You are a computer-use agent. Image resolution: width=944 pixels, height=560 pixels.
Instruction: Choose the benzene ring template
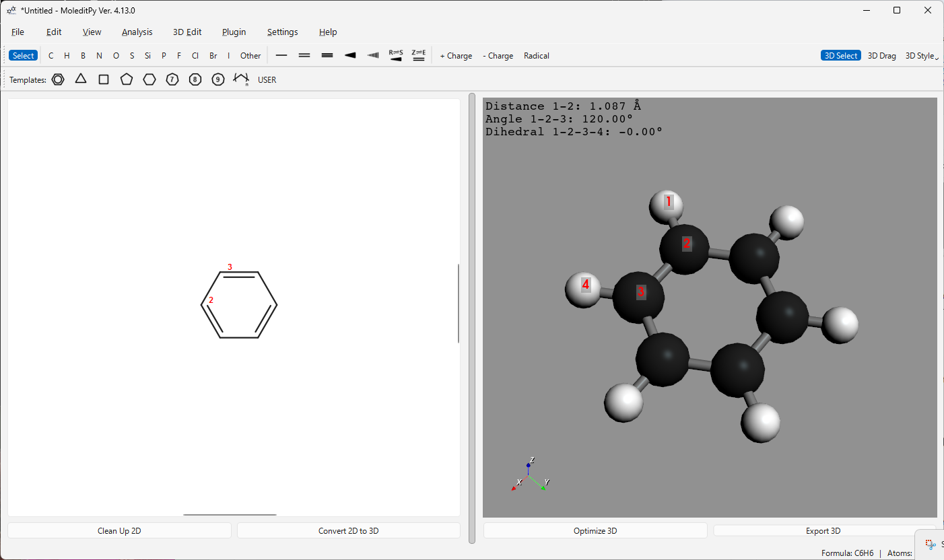coord(58,79)
